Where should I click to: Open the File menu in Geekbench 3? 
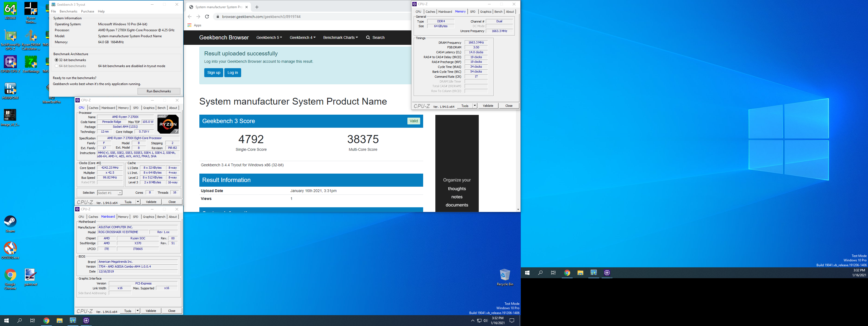pos(54,11)
